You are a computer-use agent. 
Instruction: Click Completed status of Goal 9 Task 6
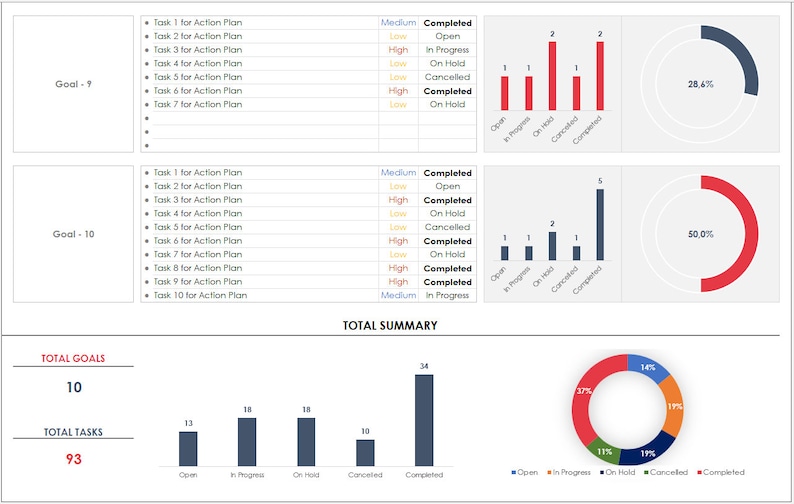tap(448, 91)
